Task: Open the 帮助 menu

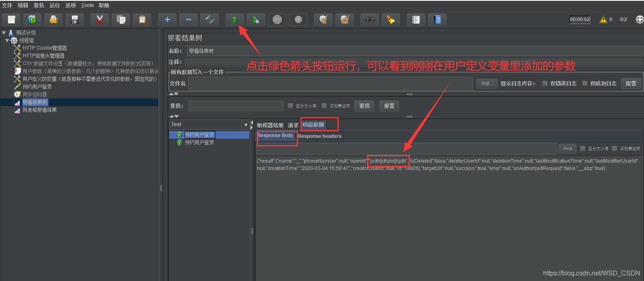Action: (104, 5)
